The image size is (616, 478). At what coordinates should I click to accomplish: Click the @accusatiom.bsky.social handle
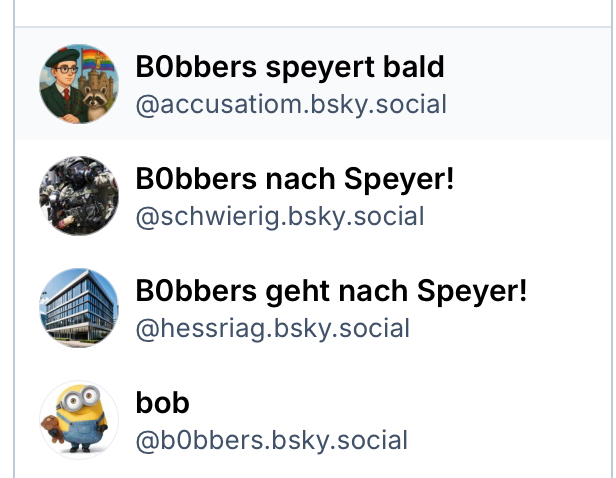[290, 104]
